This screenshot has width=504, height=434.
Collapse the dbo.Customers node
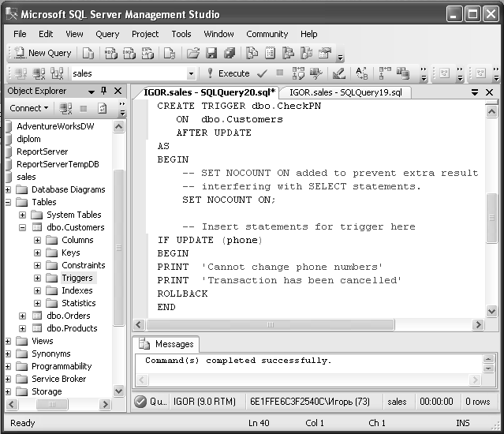[22, 227]
